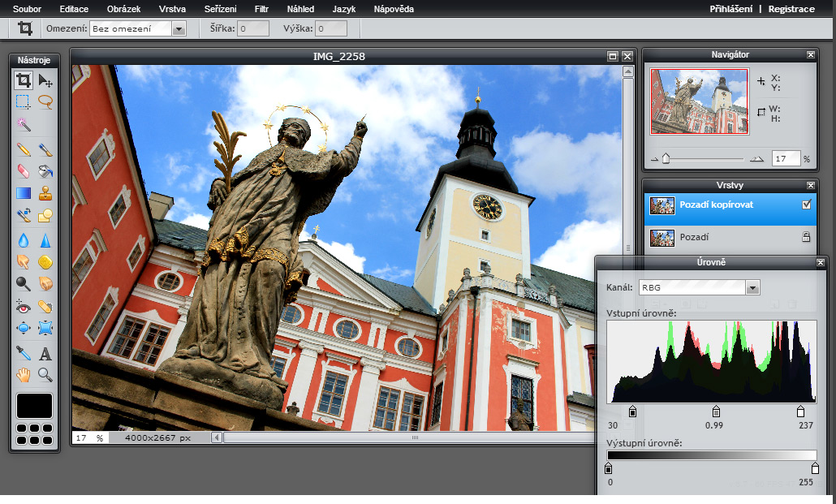Expand the Omezení constraint dropdown
Viewport: 836px width, 504px height.
[x=179, y=28]
